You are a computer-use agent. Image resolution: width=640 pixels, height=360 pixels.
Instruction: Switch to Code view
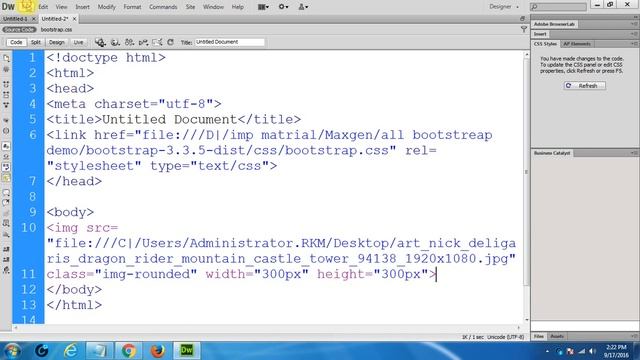click(16, 42)
